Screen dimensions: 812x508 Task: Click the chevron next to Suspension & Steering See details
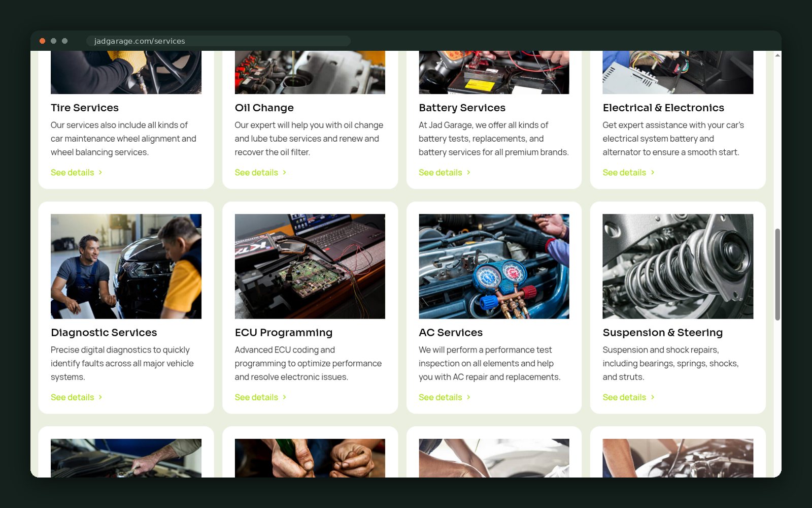tap(653, 397)
